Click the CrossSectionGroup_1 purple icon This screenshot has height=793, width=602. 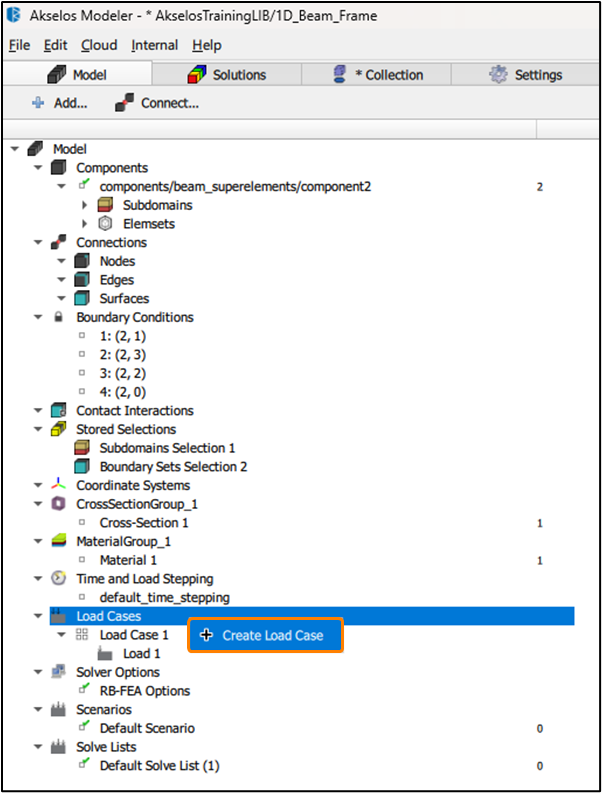click(x=59, y=504)
